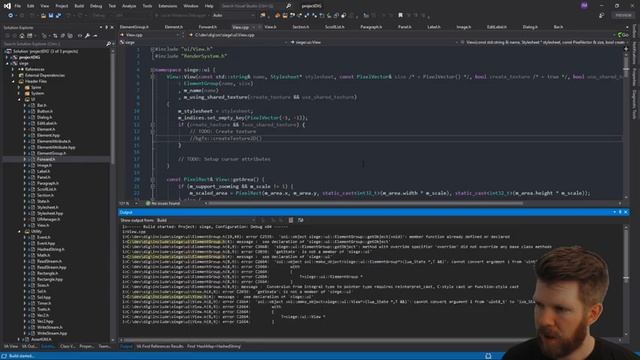Switch to the EditLabel.h tab
Viewport: 640px width, 360px height.
point(496,27)
